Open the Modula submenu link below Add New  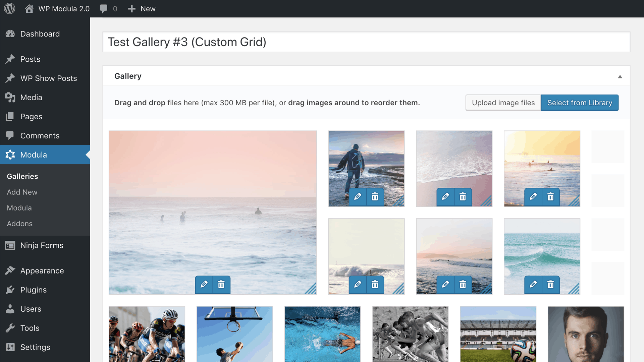19,208
